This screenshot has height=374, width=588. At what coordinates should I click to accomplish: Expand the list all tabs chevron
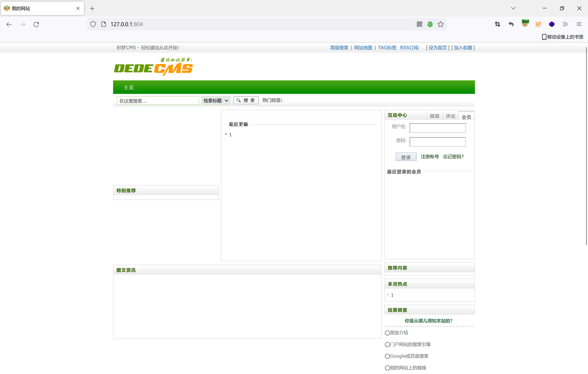click(513, 8)
